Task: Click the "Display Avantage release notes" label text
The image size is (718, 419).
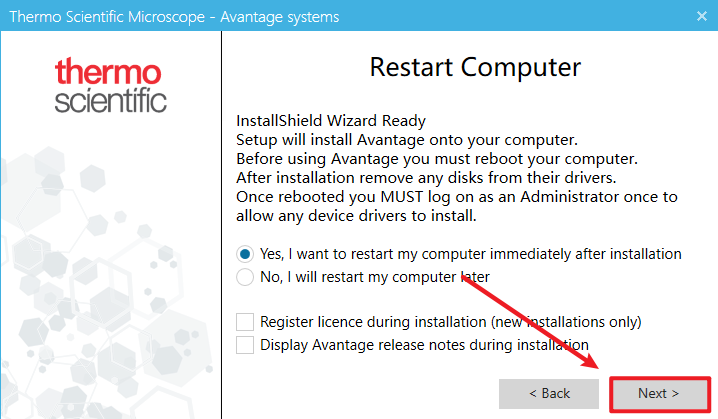Action: [424, 344]
